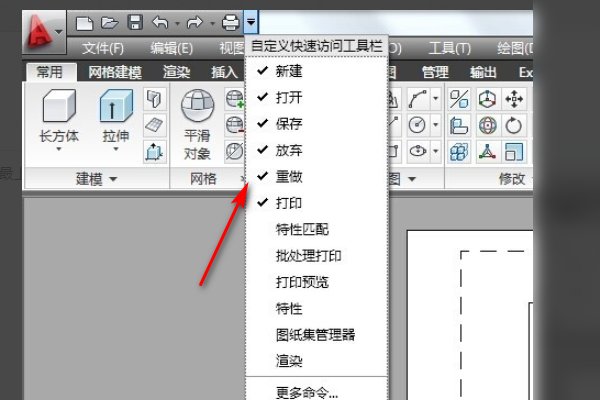Switch to the 管理 ribbon tab

click(x=435, y=72)
